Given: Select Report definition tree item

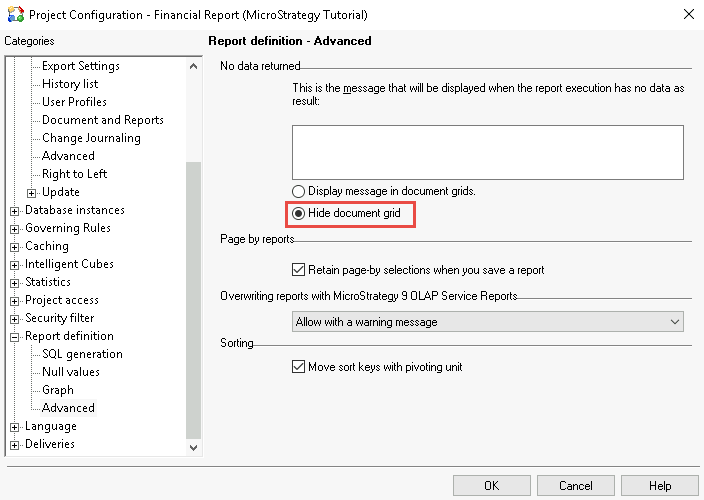Looking at the screenshot, I should (x=69, y=336).
